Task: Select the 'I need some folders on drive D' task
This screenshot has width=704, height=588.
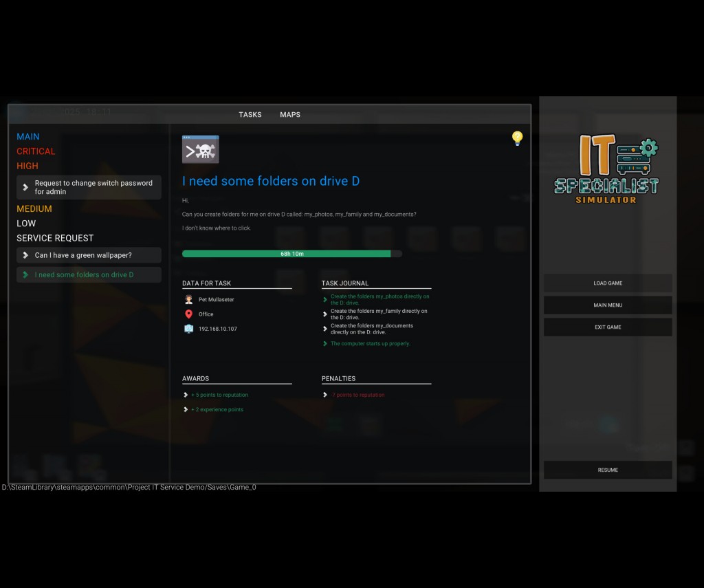Action: [89, 275]
